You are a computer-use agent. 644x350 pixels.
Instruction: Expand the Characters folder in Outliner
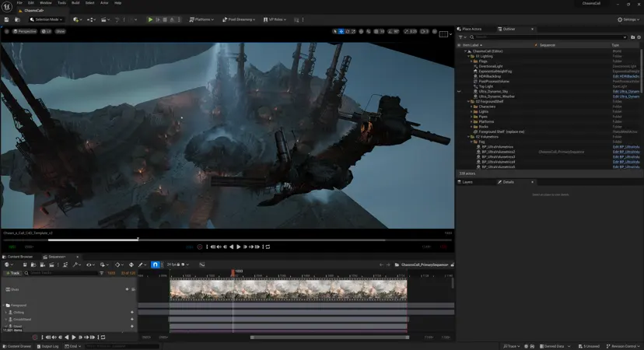coord(471,107)
